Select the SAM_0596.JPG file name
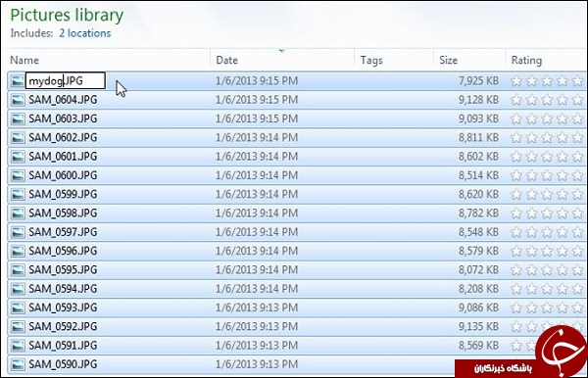Viewport: 588px width, 378px height. (x=63, y=251)
